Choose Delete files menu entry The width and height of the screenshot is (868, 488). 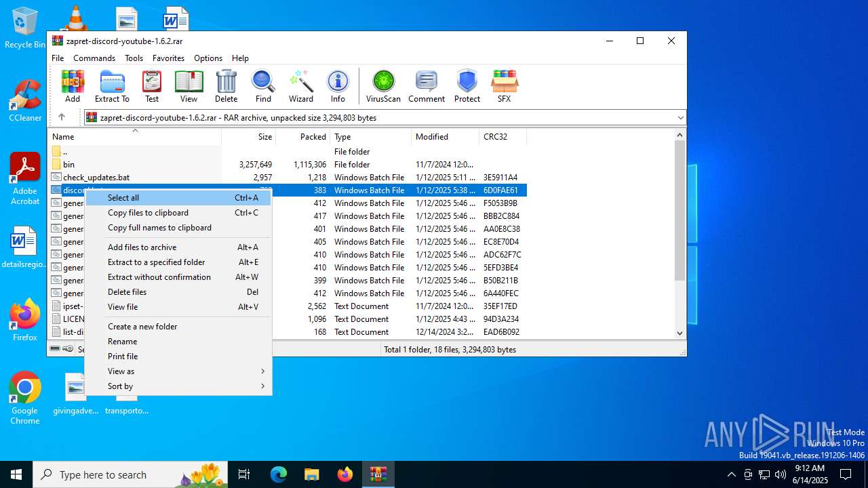click(x=179, y=291)
